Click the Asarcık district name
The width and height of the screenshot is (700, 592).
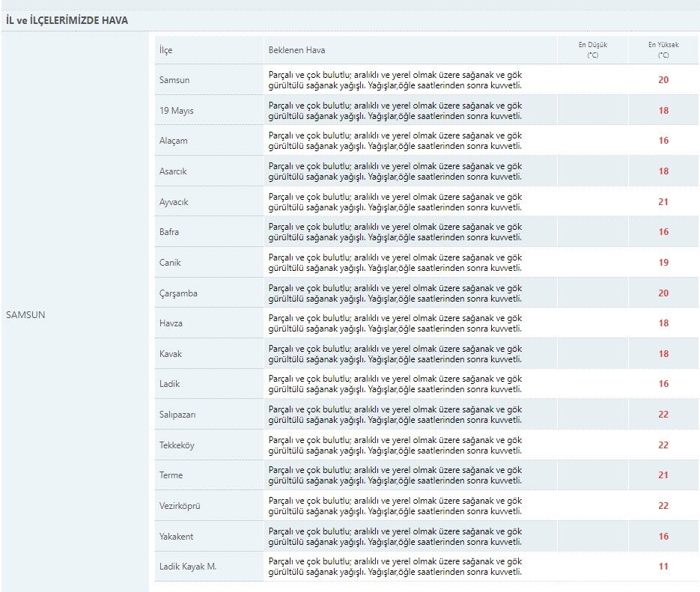coord(173,171)
